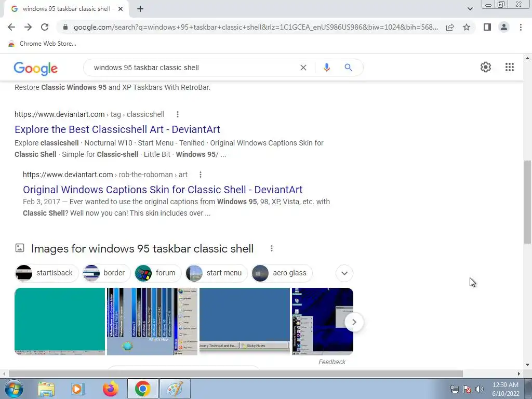Open Explore the Best Classicshell Art link
The height and width of the screenshot is (399, 532).
coord(117,129)
